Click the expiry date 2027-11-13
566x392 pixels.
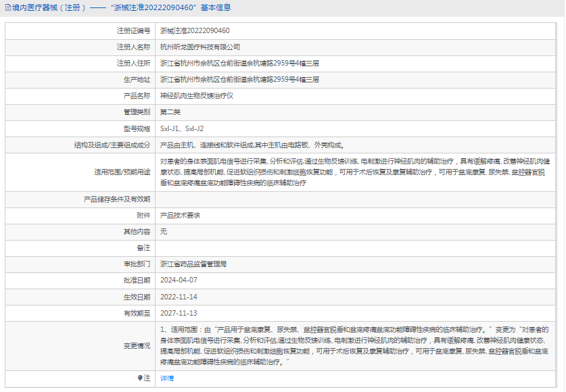click(x=179, y=314)
